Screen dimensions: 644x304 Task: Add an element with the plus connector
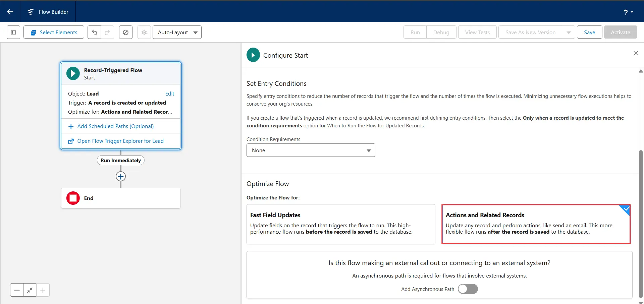tap(121, 176)
